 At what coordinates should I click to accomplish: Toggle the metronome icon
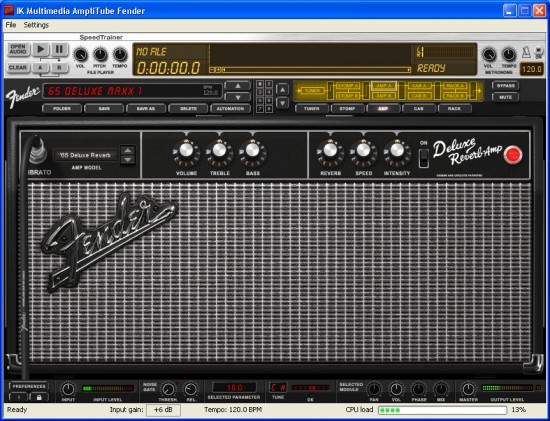(526, 53)
